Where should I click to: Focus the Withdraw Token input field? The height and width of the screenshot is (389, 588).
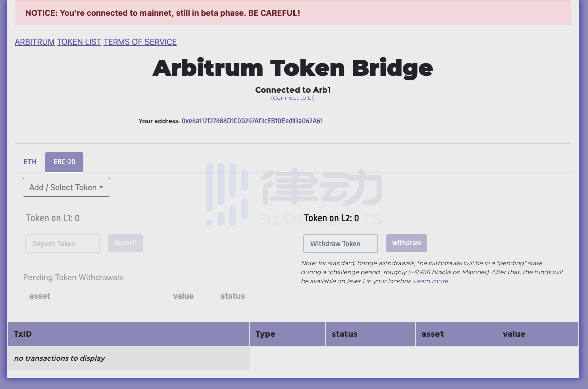click(x=341, y=244)
